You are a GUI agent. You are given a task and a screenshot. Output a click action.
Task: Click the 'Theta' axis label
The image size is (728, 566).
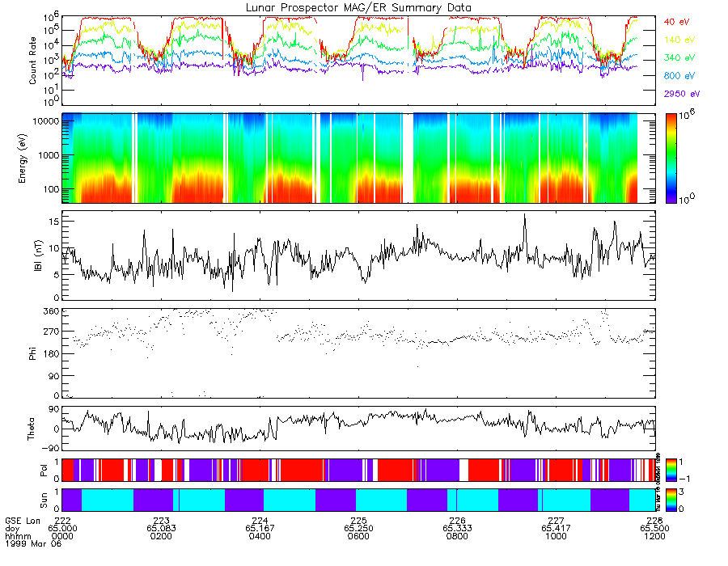point(31,429)
